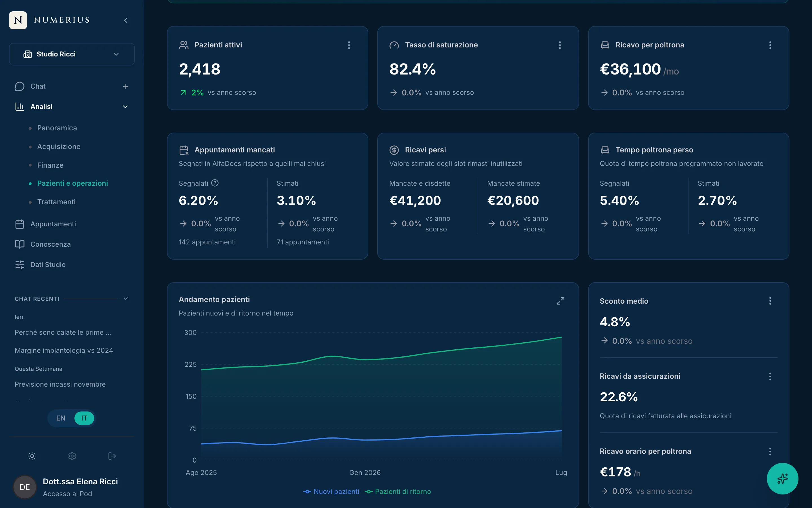Open the Acquisizione page
The height and width of the screenshot is (508, 812).
59,146
